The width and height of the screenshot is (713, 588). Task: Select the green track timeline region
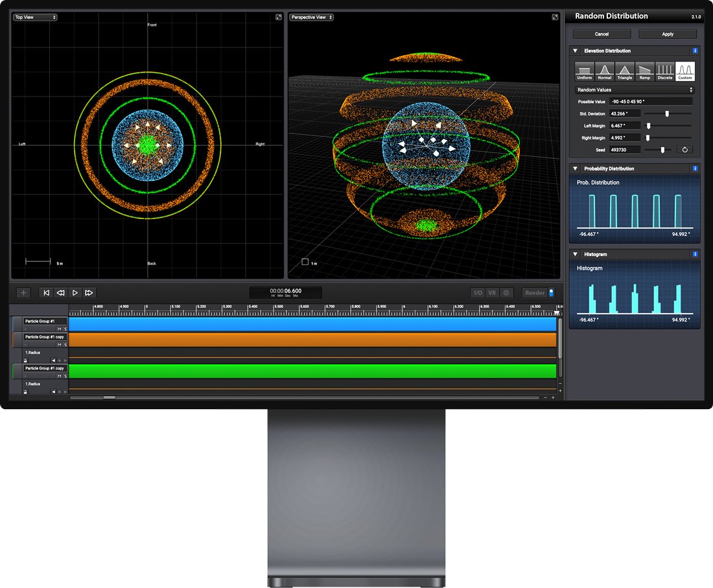coord(312,371)
